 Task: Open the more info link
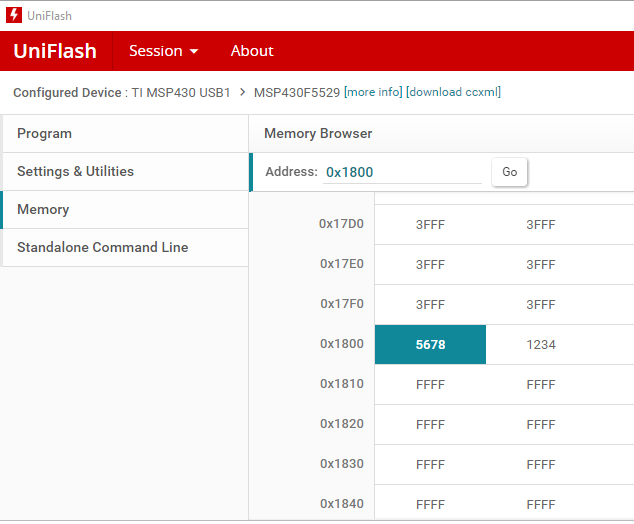pos(373,92)
